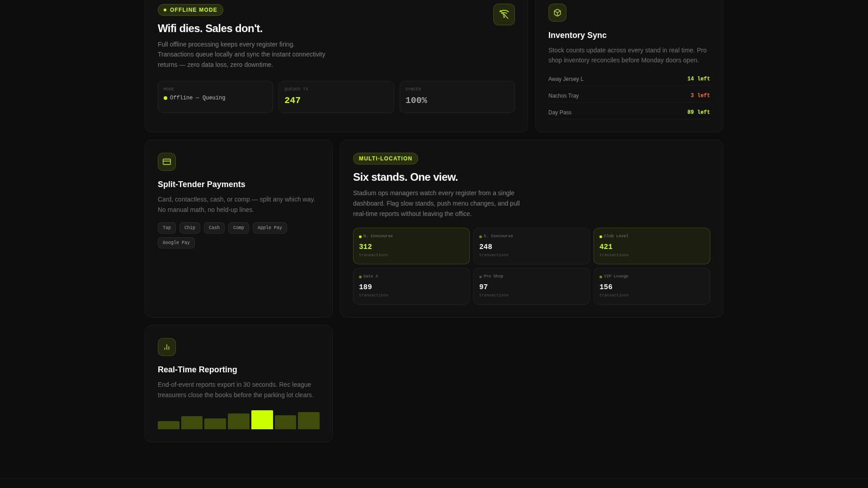The width and height of the screenshot is (868, 488).
Task: Click the Inventory Sync heading
Action: [577, 35]
